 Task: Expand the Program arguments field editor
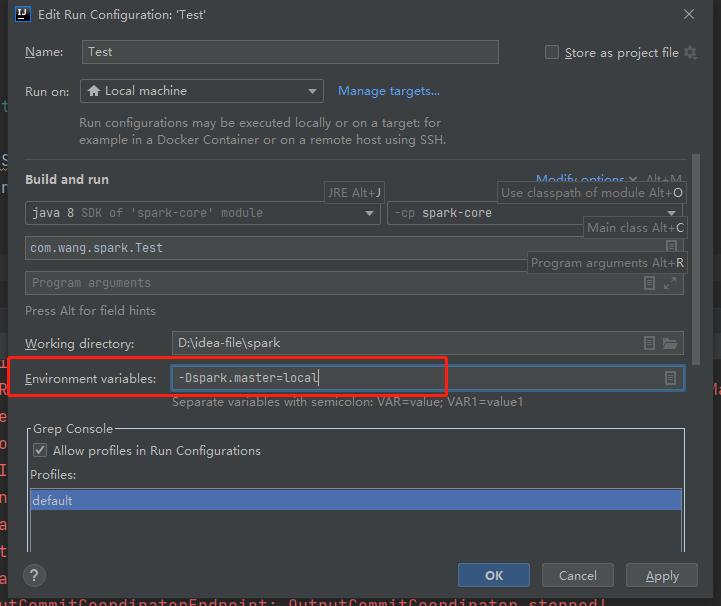coord(670,283)
